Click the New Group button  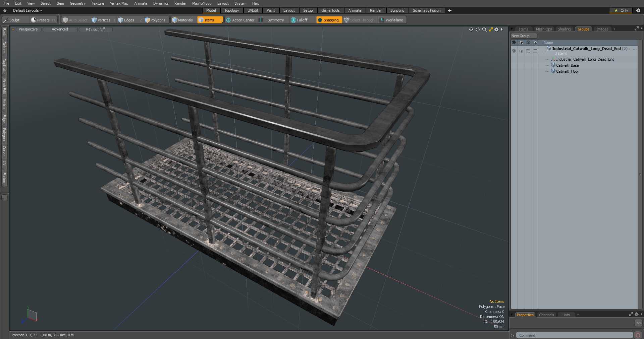pos(523,36)
